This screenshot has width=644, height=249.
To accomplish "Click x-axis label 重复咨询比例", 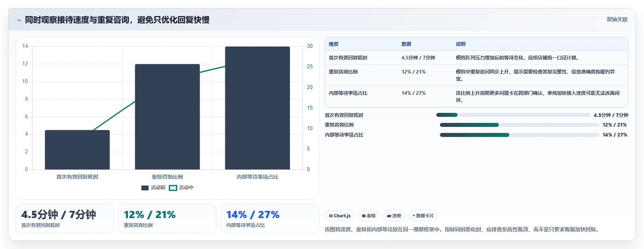I will click(167, 177).
